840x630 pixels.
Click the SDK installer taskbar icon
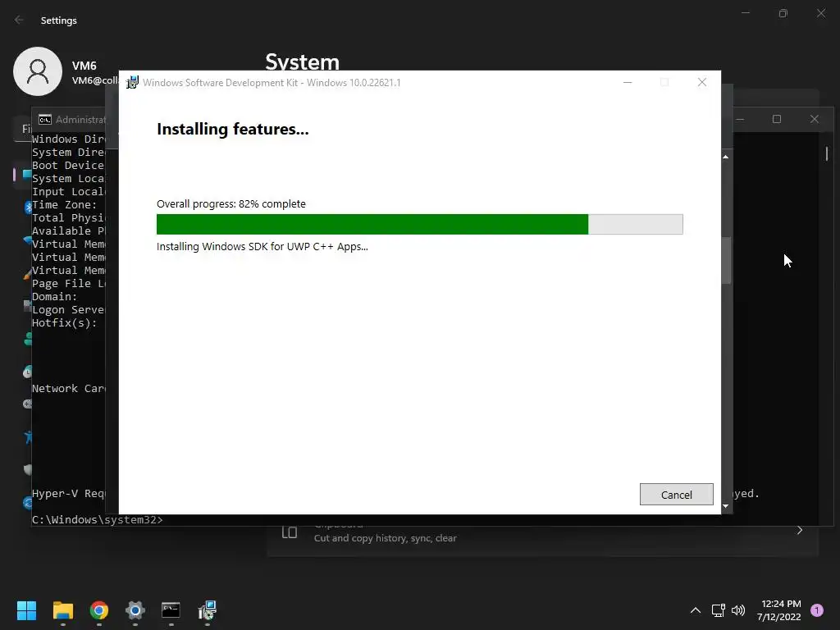point(208,610)
